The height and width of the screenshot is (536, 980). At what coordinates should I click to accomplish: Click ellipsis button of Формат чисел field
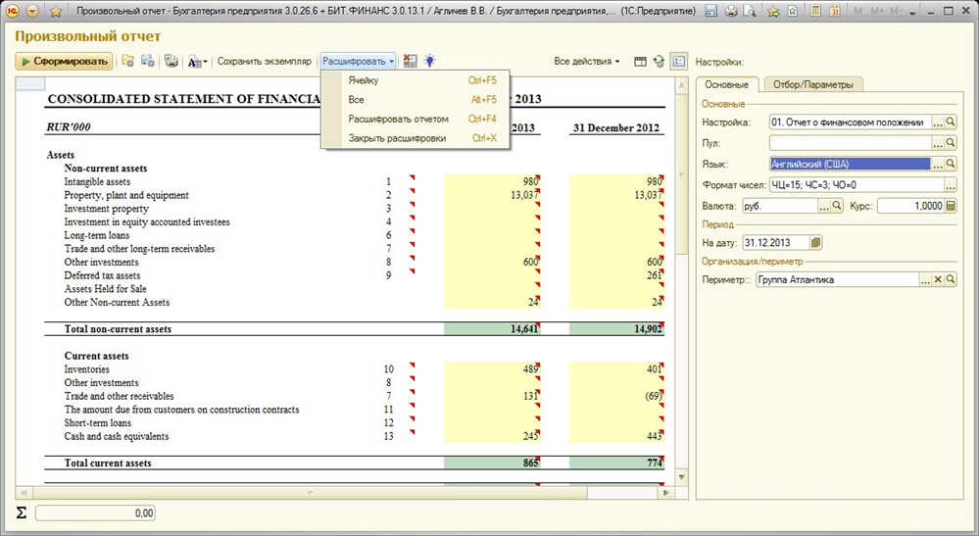pos(950,185)
